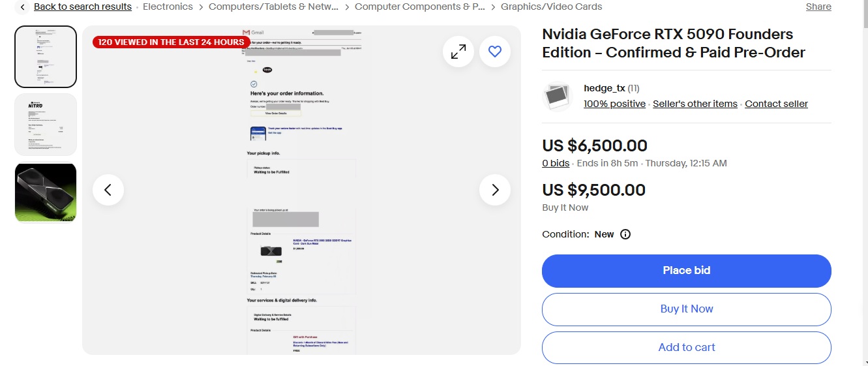
Task: Open Graphics/Video Cards breadcrumb
Action: pos(551,7)
